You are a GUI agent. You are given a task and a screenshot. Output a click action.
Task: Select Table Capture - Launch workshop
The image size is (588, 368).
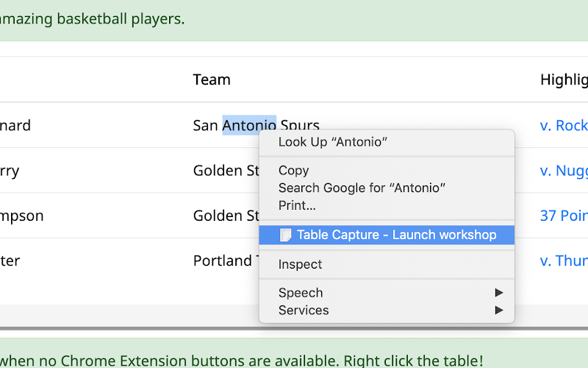pos(387,235)
